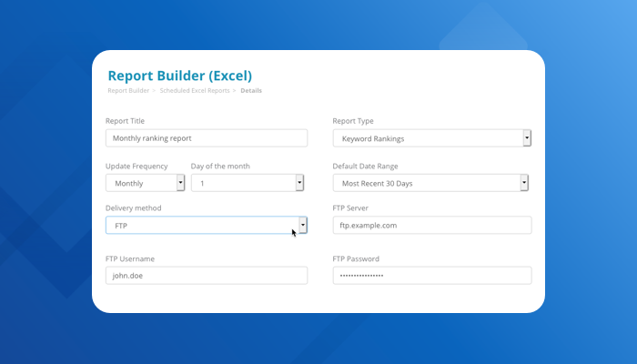The height and width of the screenshot is (364, 637).
Task: Focus the FTP Password field
Action: [x=431, y=276]
